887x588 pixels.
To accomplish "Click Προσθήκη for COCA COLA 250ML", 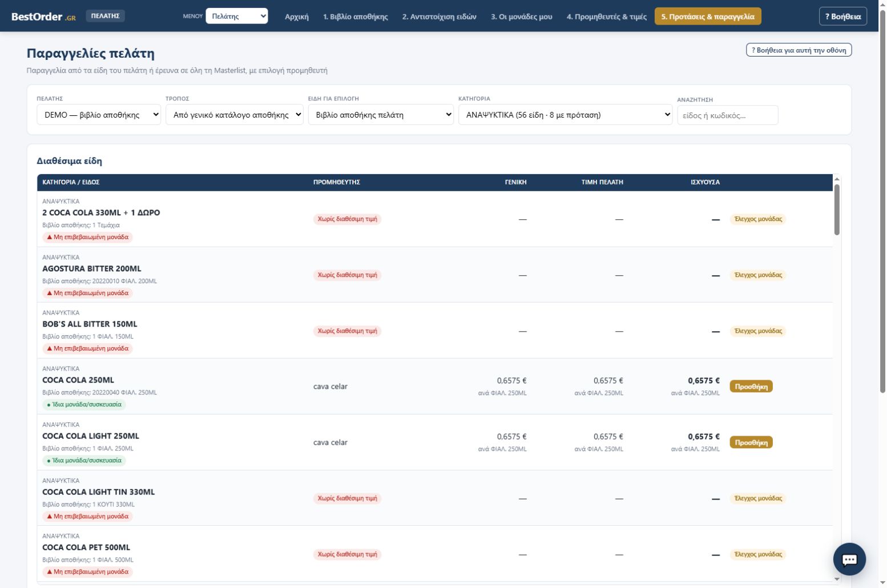I will [x=751, y=386].
